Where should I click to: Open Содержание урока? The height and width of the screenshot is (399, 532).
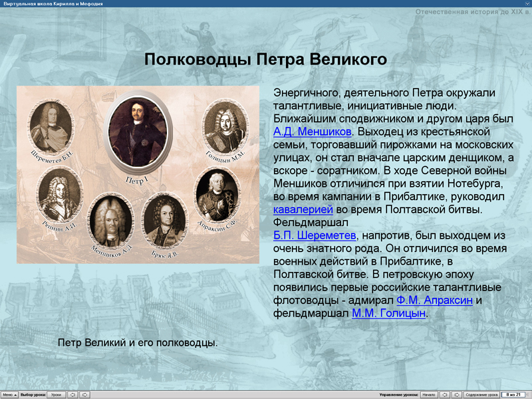(x=481, y=394)
